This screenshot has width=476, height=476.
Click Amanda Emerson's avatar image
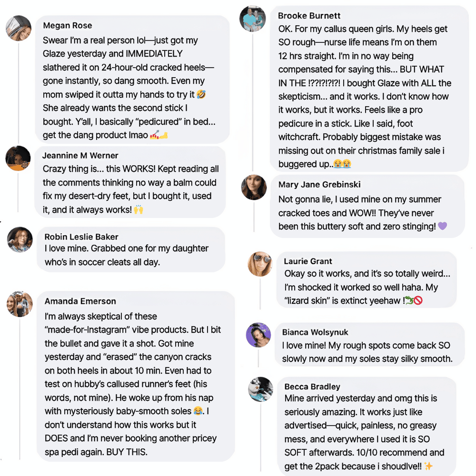pos(20,304)
